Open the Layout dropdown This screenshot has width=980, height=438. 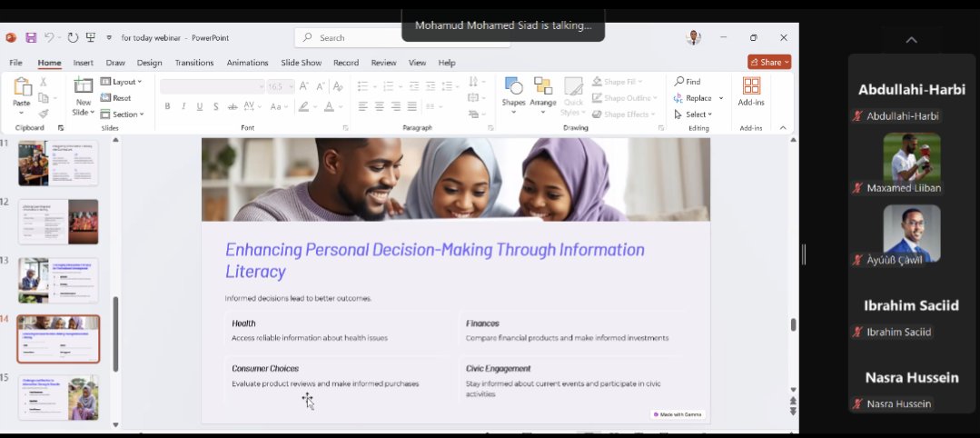click(121, 82)
